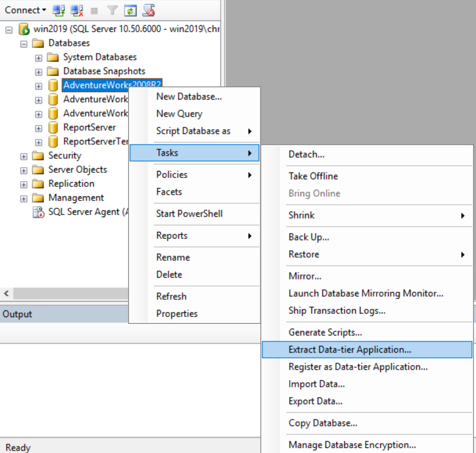Click the left arrow of horizontal scrollbar

pyautogui.click(x=5, y=294)
